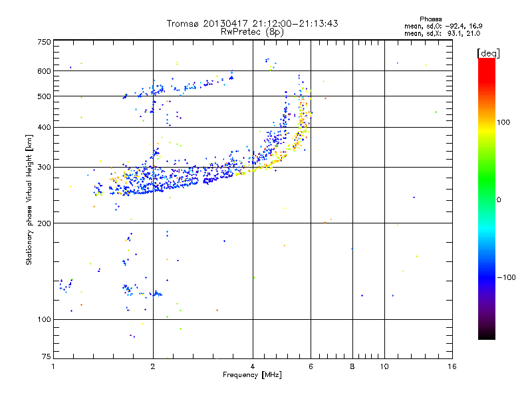Screen dimensions: 532x399
Task: Click the 'RwPretec (8p)' subtitle
Action: click(x=252, y=32)
